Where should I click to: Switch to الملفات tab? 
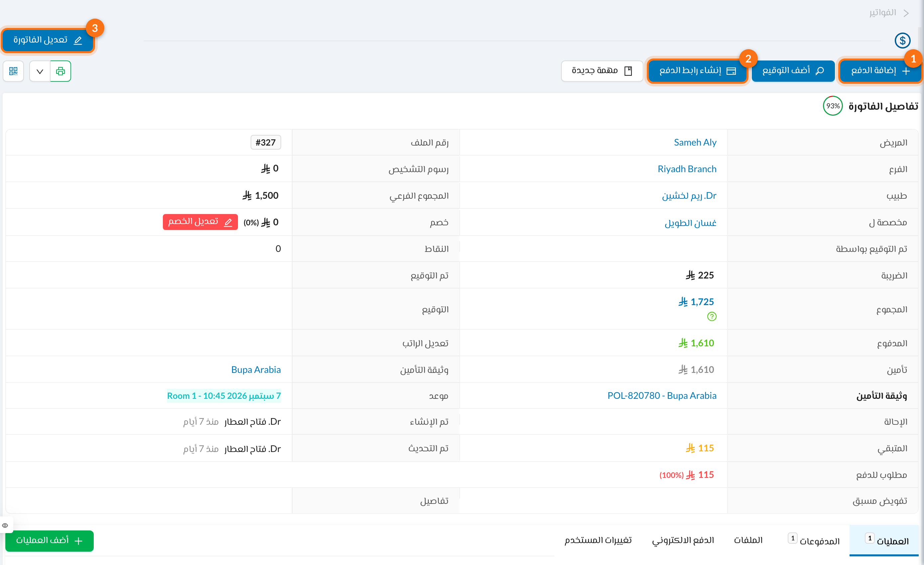click(x=748, y=540)
